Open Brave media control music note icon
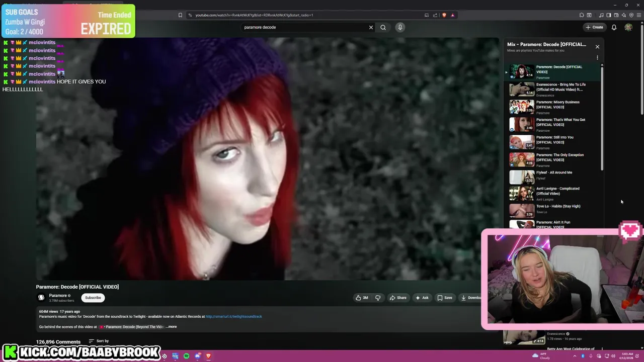The image size is (644, 362). click(x=601, y=15)
